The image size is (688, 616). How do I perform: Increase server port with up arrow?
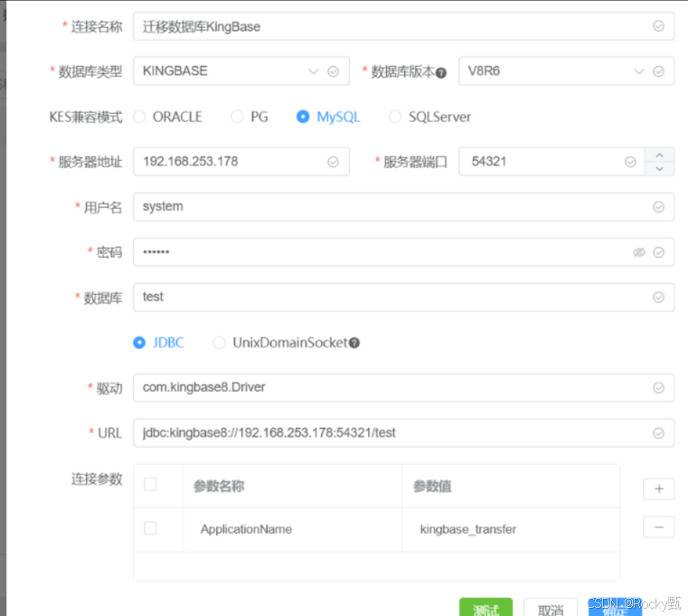click(659, 155)
